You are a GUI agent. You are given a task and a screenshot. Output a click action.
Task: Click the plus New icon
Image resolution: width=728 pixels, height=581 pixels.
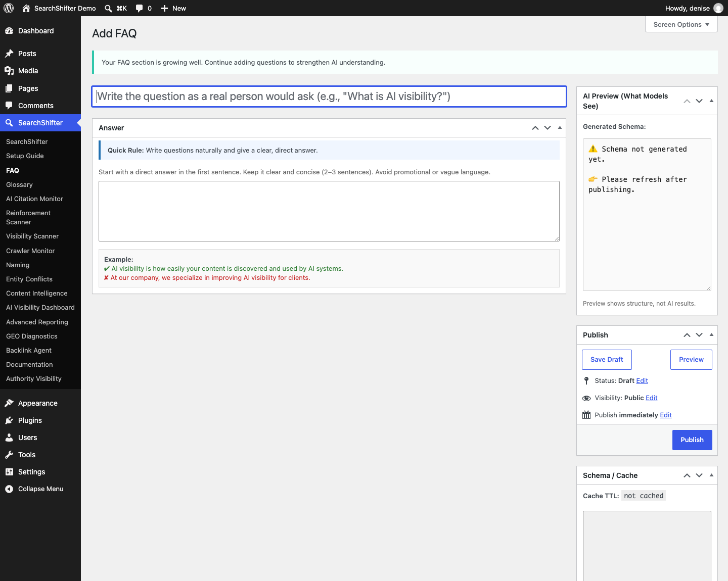tap(164, 8)
